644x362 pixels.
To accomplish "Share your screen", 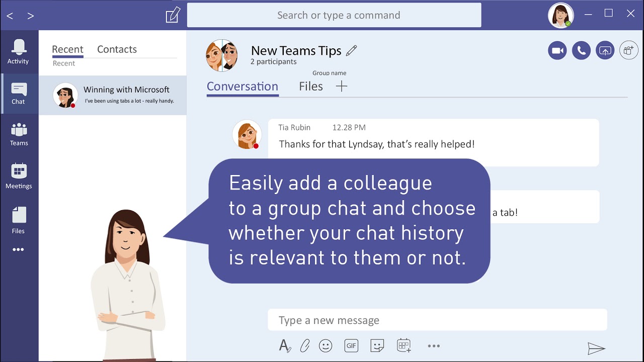I will [605, 51].
